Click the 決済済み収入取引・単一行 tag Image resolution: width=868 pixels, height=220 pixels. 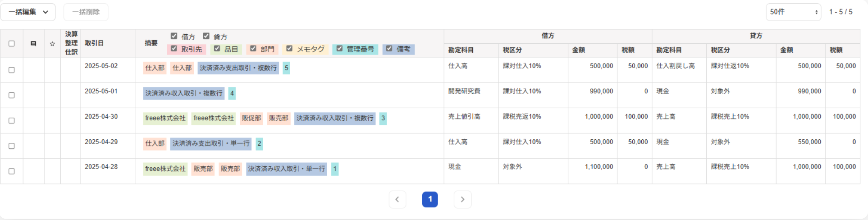click(287, 169)
